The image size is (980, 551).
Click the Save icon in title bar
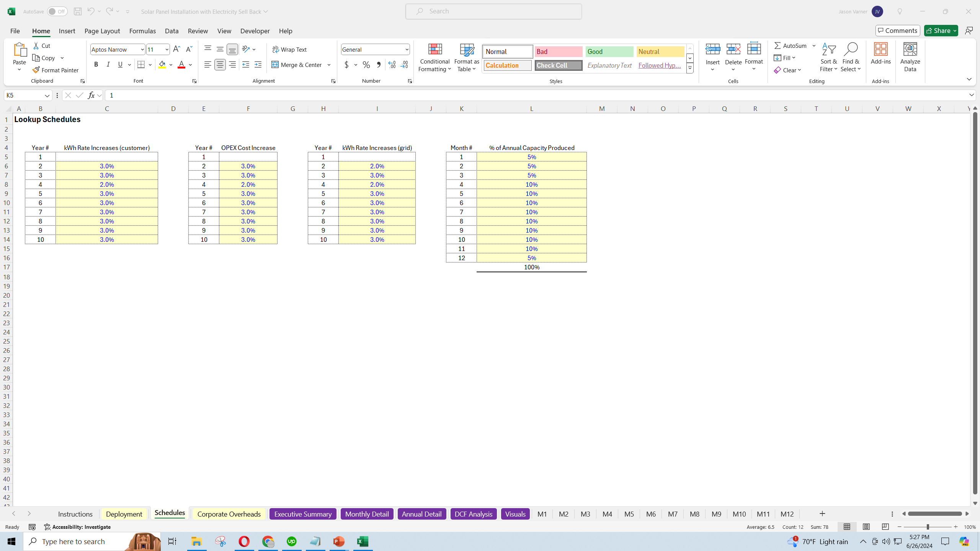(x=78, y=11)
